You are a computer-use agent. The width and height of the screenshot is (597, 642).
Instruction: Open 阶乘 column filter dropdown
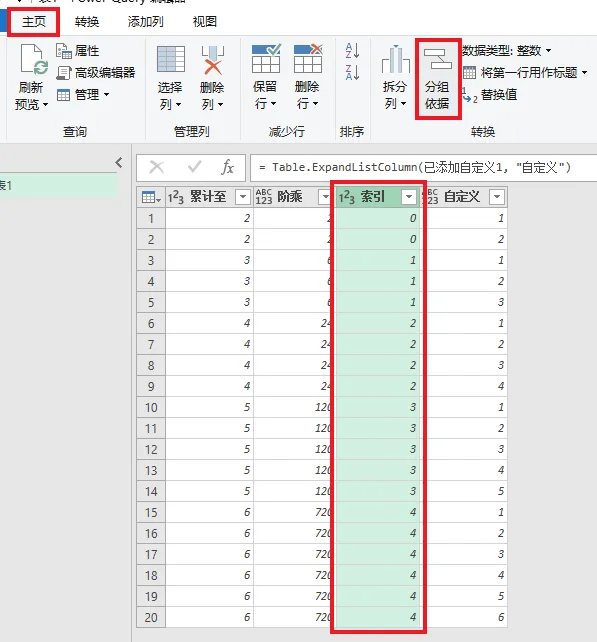click(324, 197)
